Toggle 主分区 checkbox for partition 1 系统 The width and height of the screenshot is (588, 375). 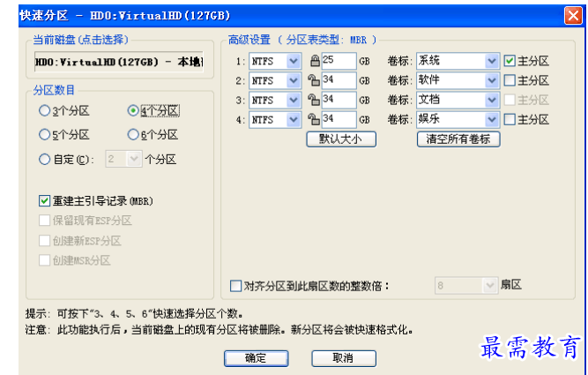pyautogui.click(x=510, y=61)
